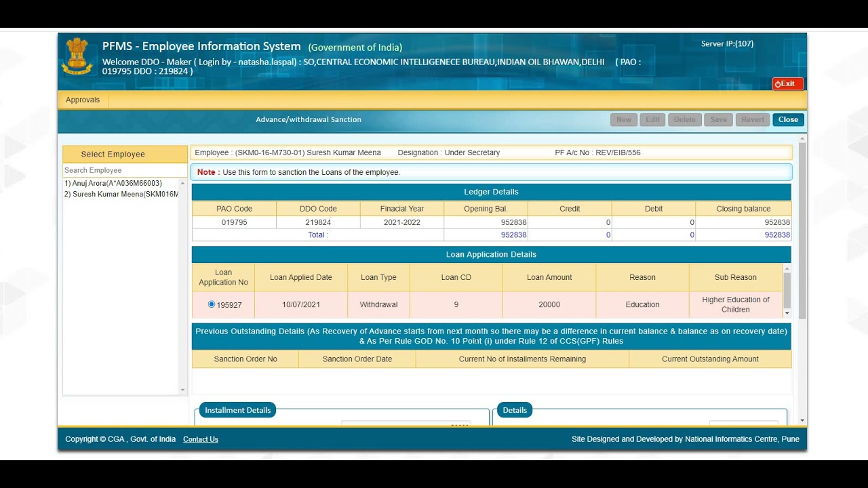
Task: Focus the Search Employee input field
Action: pyautogui.click(x=125, y=170)
